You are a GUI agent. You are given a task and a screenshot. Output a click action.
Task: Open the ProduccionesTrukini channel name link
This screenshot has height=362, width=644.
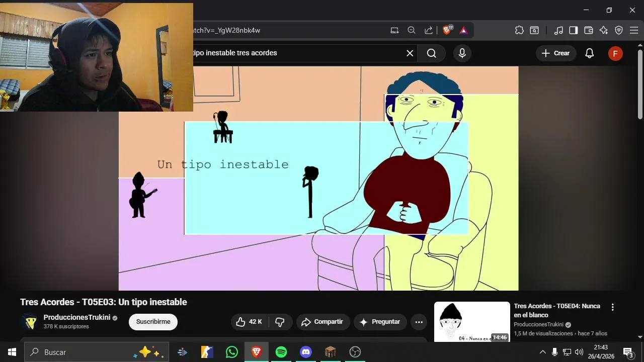77,317
